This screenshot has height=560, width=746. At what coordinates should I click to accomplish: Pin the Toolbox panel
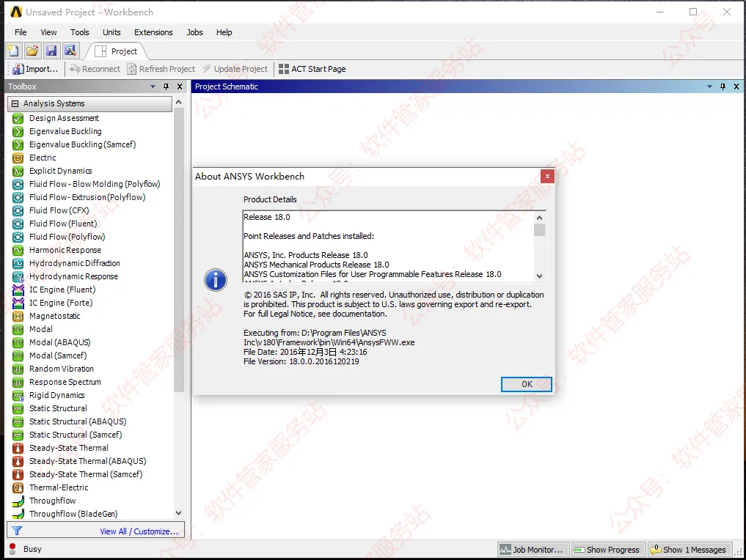(x=166, y=86)
